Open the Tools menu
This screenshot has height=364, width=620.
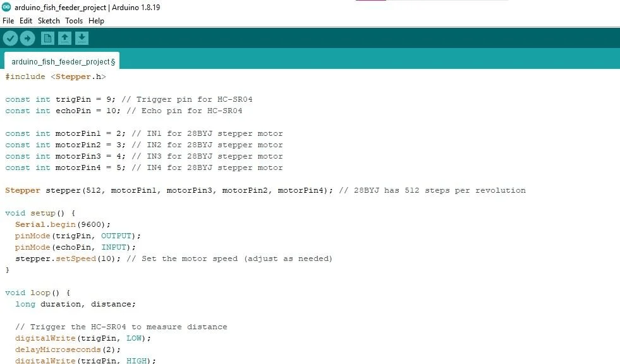[74, 21]
